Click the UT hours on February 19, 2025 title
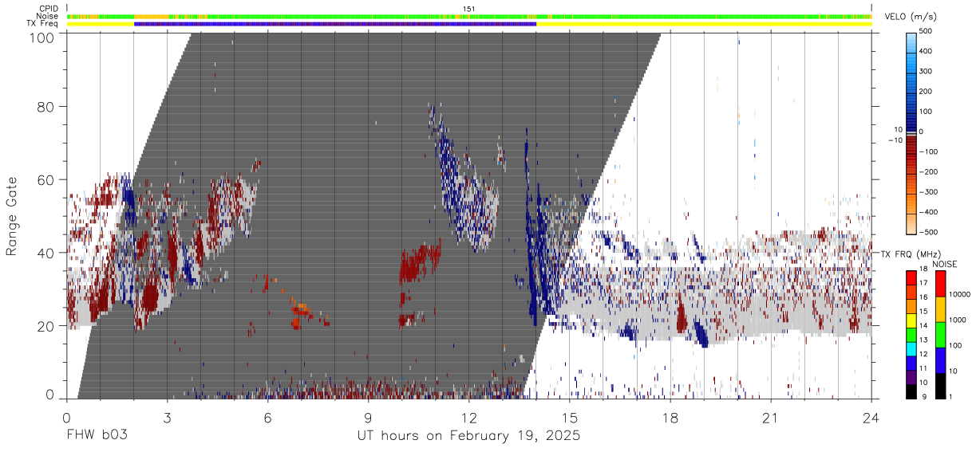The width and height of the screenshot is (980, 452). pos(468,437)
